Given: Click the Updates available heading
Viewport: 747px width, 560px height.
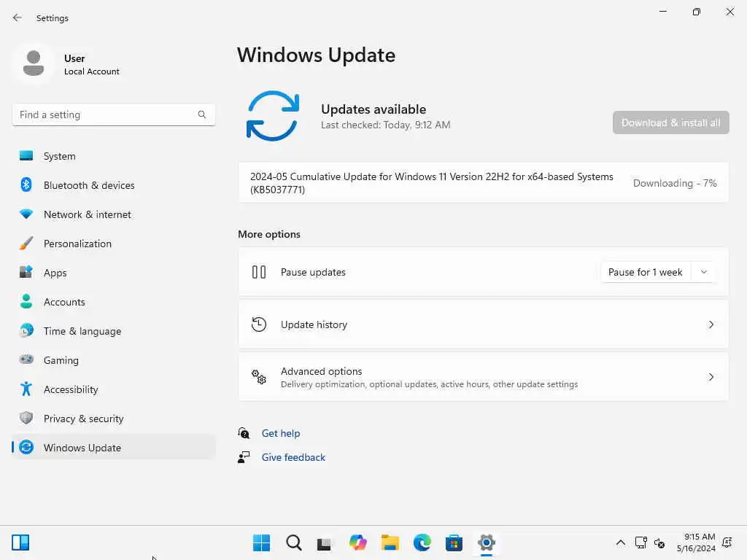Looking at the screenshot, I should pyautogui.click(x=373, y=109).
